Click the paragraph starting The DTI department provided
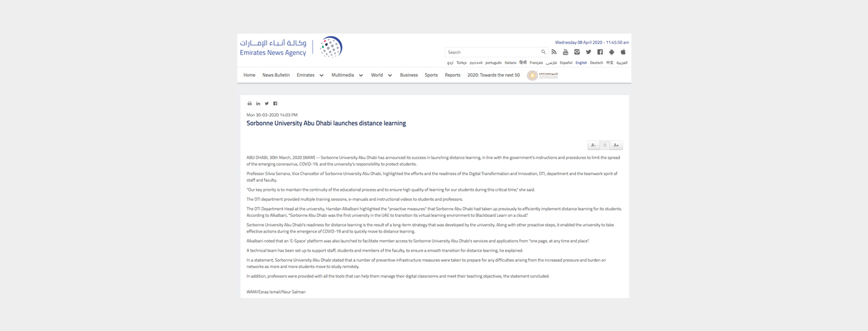Screen dimensions: 868x331 point(355,199)
